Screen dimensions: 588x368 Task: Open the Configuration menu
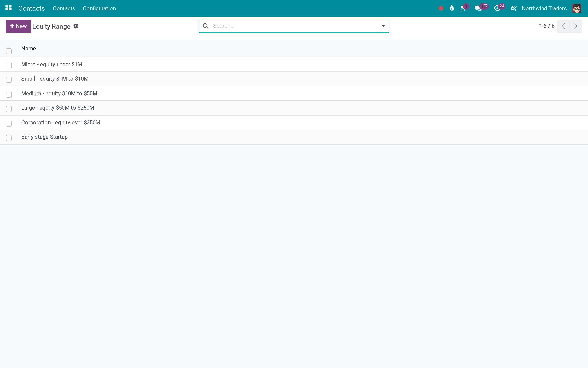pyautogui.click(x=99, y=8)
